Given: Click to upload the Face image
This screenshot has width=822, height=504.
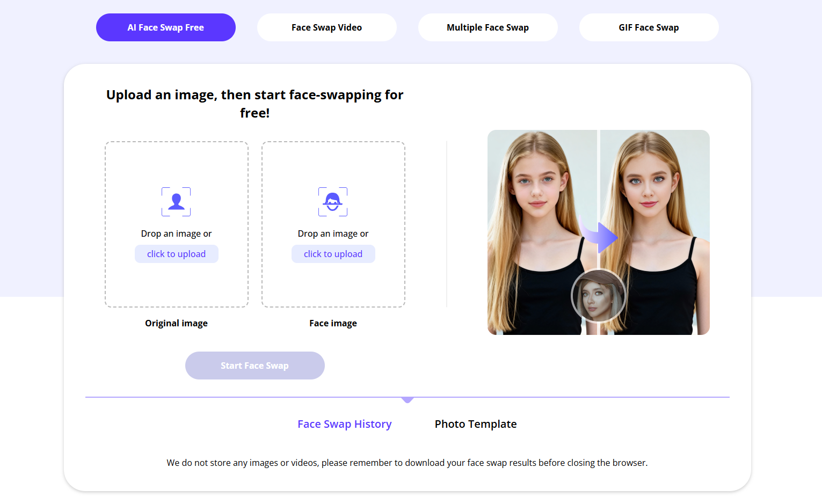Looking at the screenshot, I should click(333, 253).
